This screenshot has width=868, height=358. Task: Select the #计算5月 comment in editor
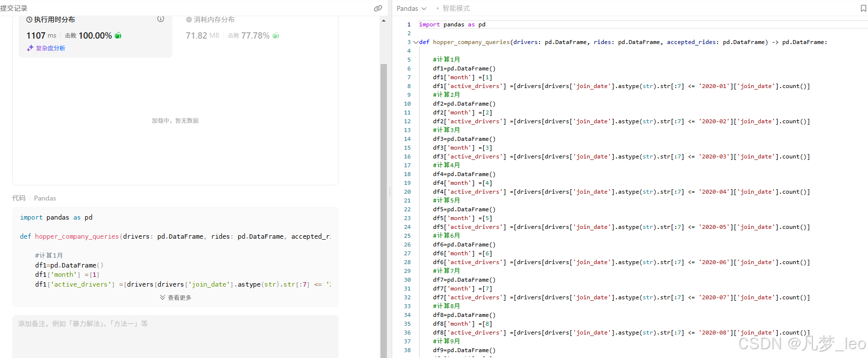(x=446, y=201)
